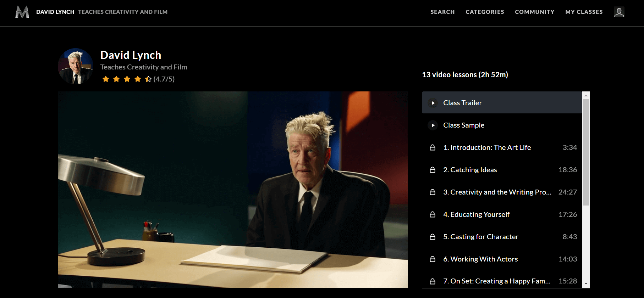Click the 15:28 duration text

click(568, 281)
